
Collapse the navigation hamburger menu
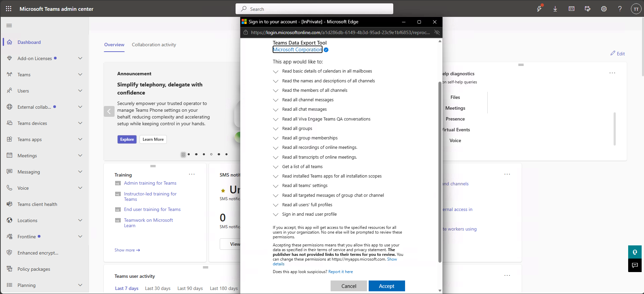[9, 26]
